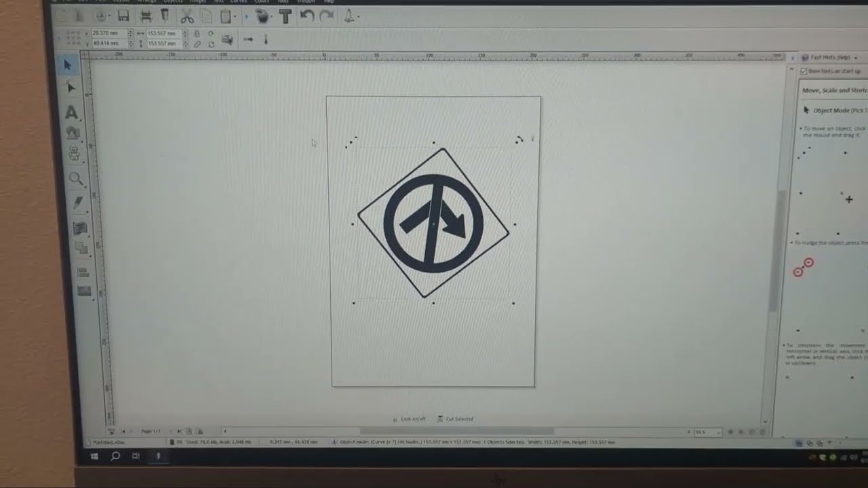
Task: Click the top-right rotate handle of selection
Action: [x=519, y=140]
